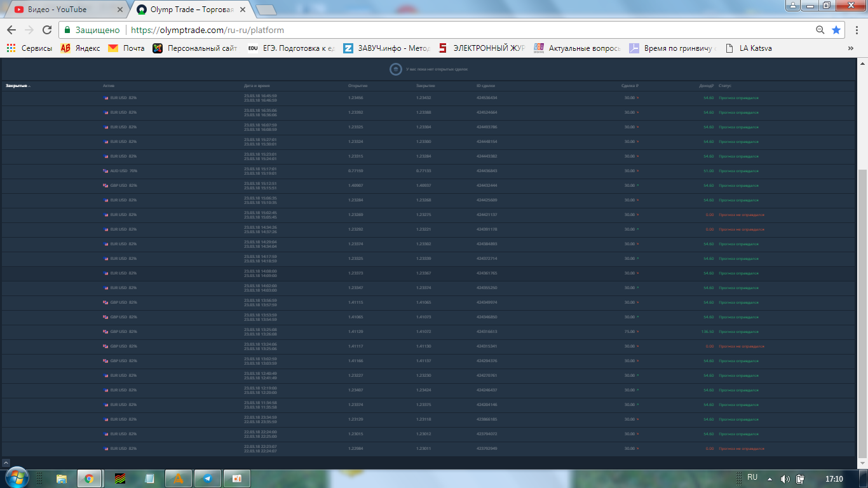868x488 pixels.
Task: Click the 51.00 income value
Action: click(x=709, y=171)
